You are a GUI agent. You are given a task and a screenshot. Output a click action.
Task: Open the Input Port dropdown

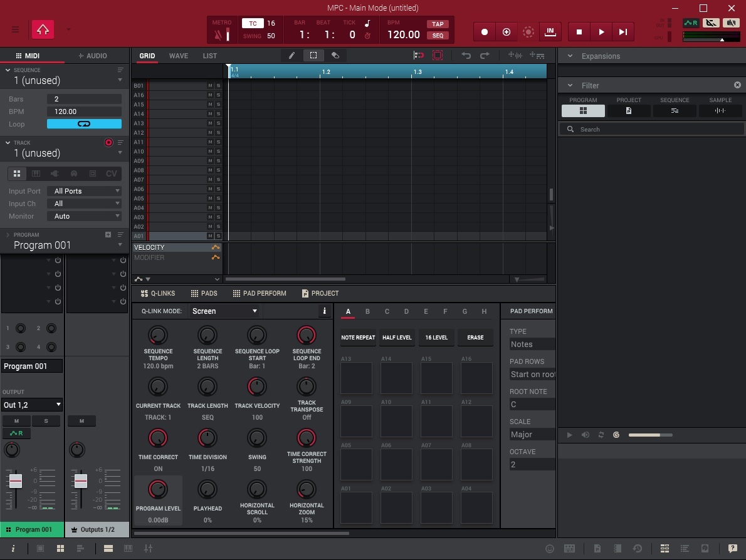point(84,191)
